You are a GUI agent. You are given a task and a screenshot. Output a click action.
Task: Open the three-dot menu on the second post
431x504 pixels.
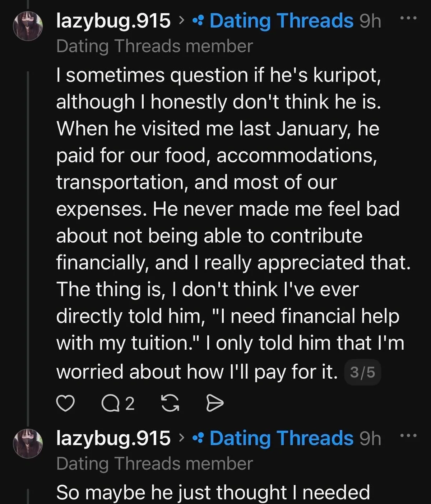coord(409,435)
